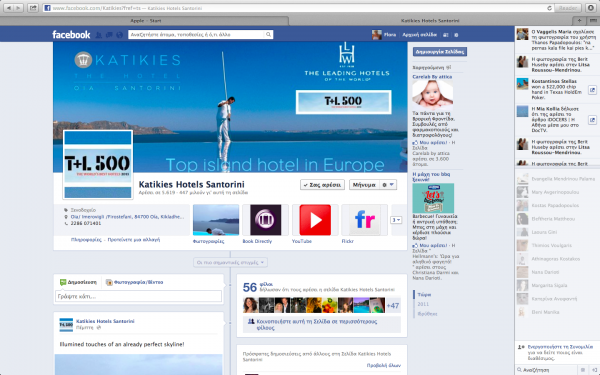Click share icon beside Mia Kollia story
The height and width of the screenshot is (375, 600).
pyautogui.click(x=592, y=120)
